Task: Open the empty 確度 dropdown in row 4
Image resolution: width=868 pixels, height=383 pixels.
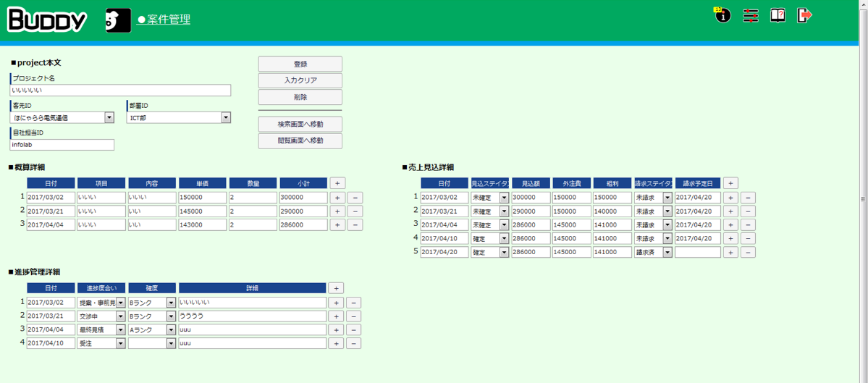Action: (x=171, y=343)
